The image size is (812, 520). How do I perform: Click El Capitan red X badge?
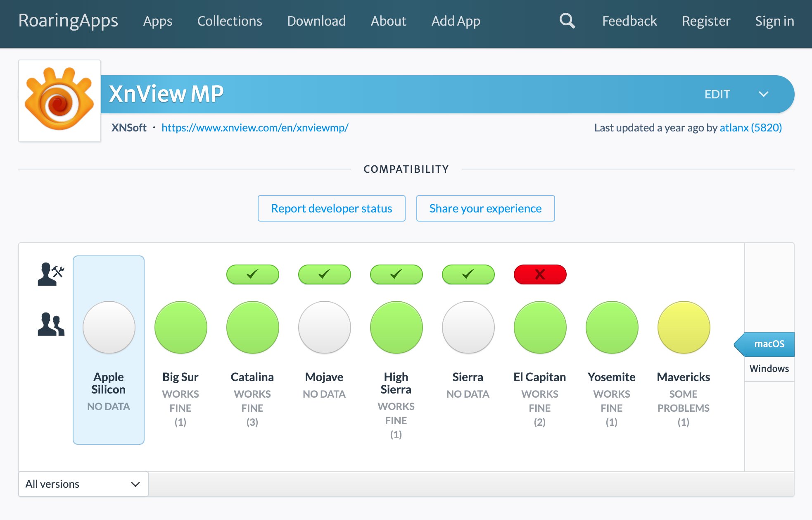[540, 274]
